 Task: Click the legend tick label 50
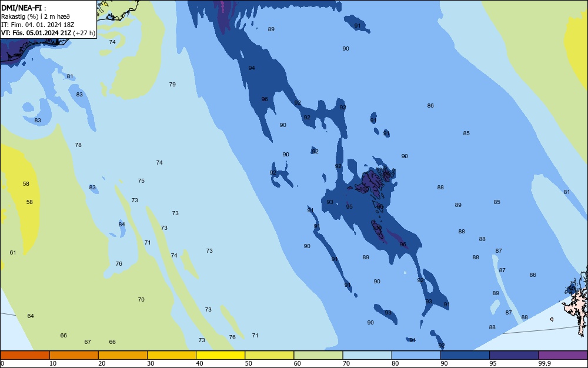tap(248, 363)
